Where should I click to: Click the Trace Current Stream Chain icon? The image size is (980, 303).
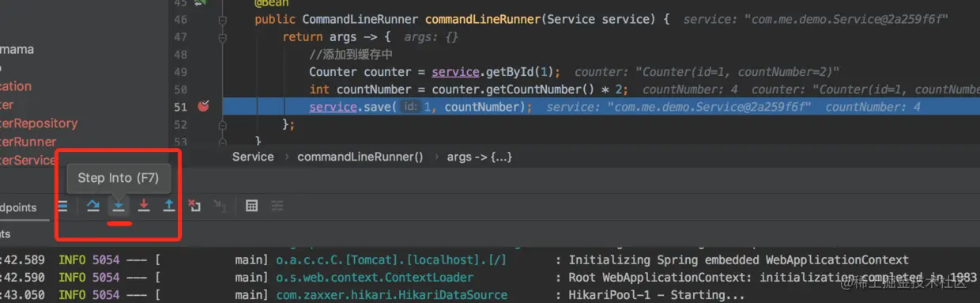(277, 206)
